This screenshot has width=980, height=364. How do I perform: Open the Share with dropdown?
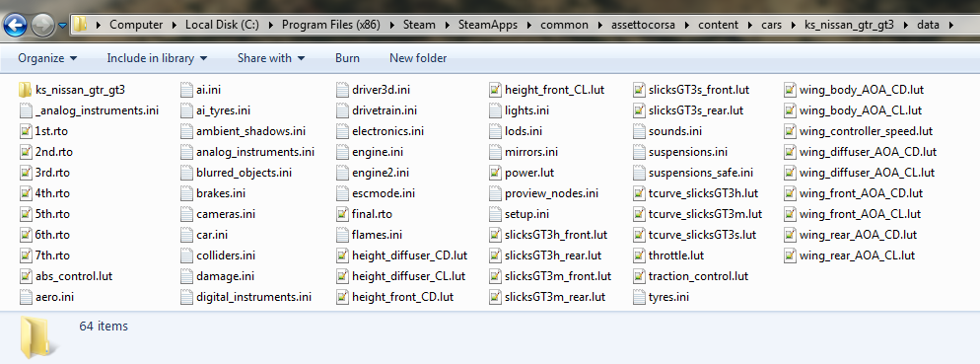point(270,58)
